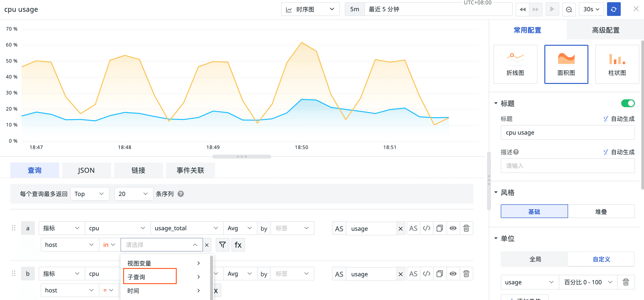Screen dimensions: 644x300
Task: Open the 30s refresh interval dropdown
Action: [591, 9]
